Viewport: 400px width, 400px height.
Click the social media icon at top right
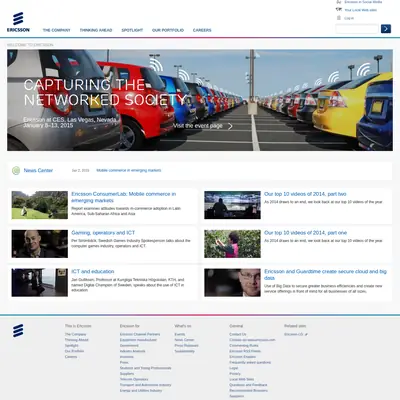339,2
